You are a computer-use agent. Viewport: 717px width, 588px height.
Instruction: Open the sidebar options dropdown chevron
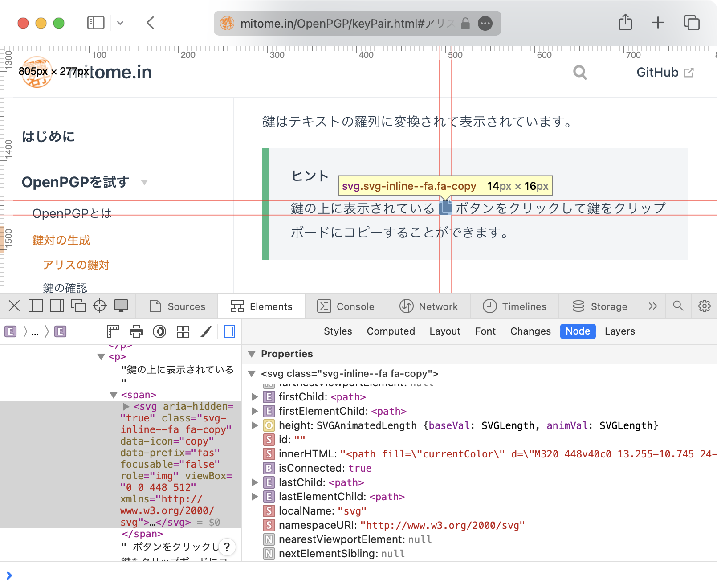120,23
